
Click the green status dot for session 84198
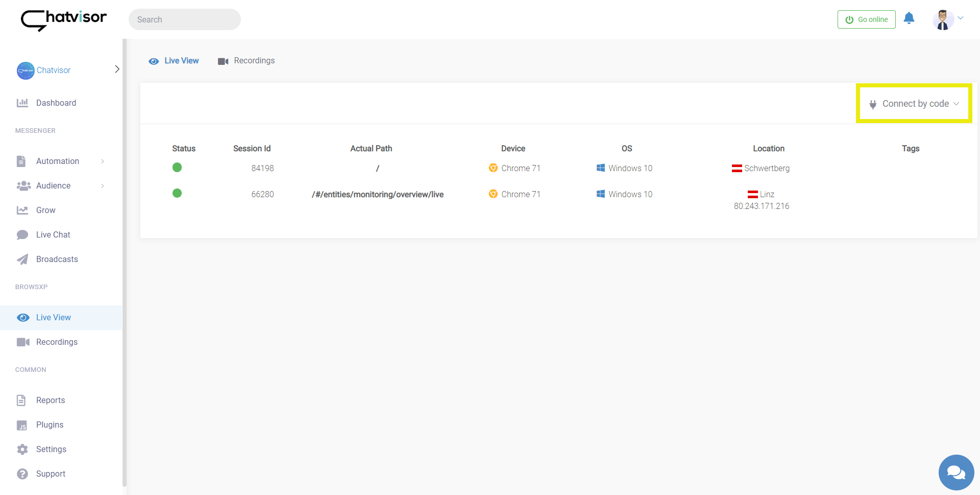pos(177,168)
